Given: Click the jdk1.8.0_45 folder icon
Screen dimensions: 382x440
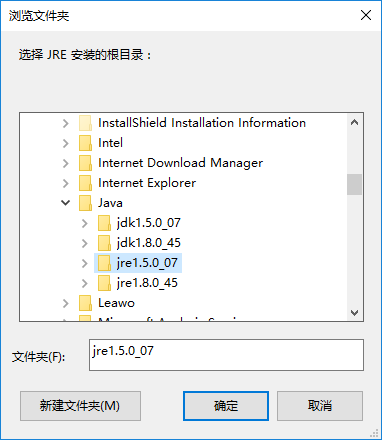Looking at the screenshot, I should pyautogui.click(x=104, y=243).
